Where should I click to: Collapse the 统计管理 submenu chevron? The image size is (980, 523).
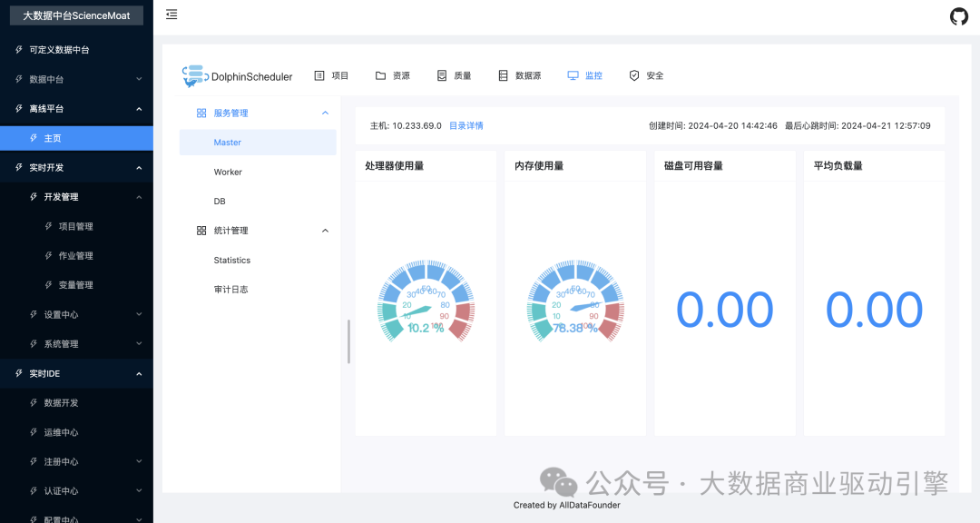click(x=326, y=231)
